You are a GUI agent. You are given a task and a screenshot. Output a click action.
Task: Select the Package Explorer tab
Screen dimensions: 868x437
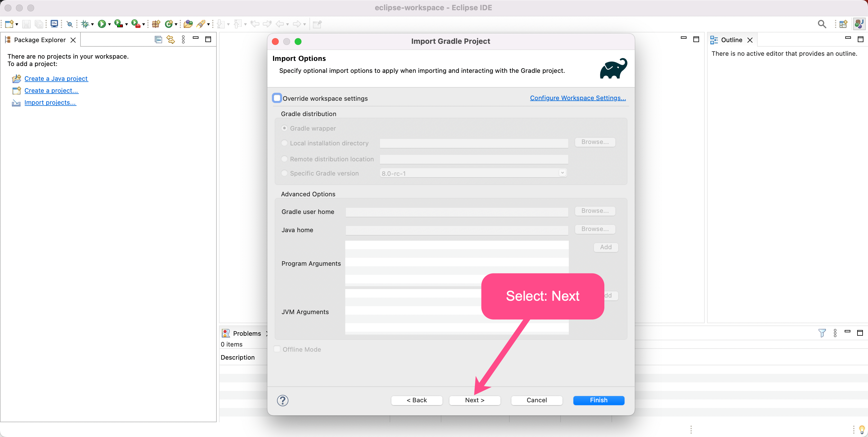point(40,40)
